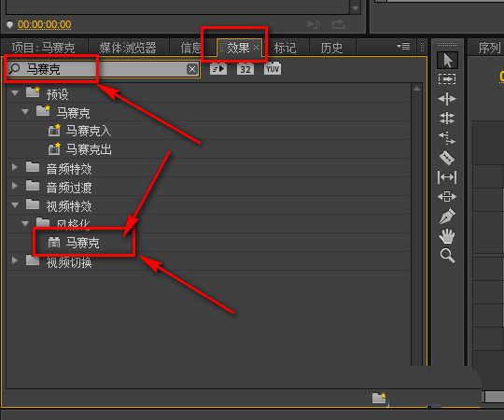504x420 pixels.
Task: Click the audio playback icon
Action: pos(314,23)
